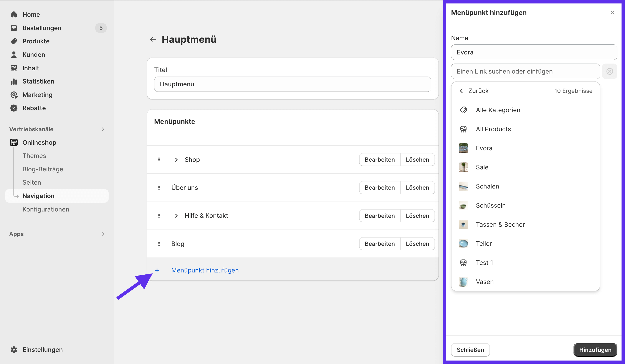
Task: Click the Titel input field
Action: point(292,84)
